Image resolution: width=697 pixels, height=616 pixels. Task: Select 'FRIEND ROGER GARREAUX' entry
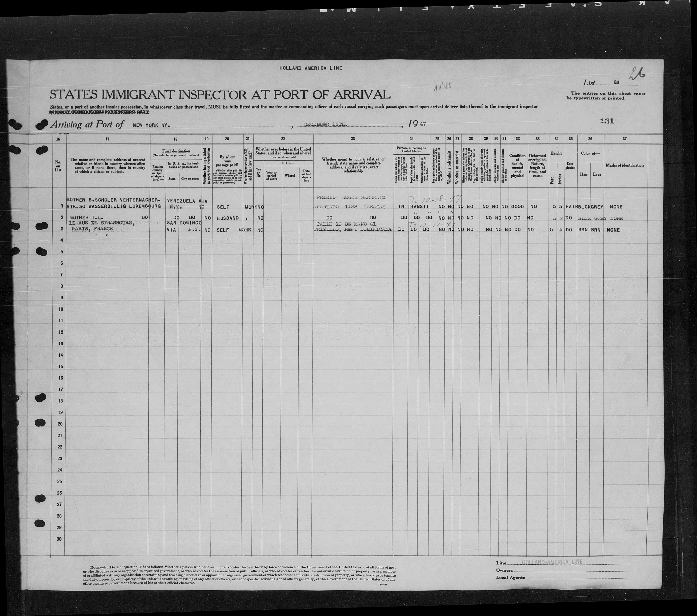[351, 198]
